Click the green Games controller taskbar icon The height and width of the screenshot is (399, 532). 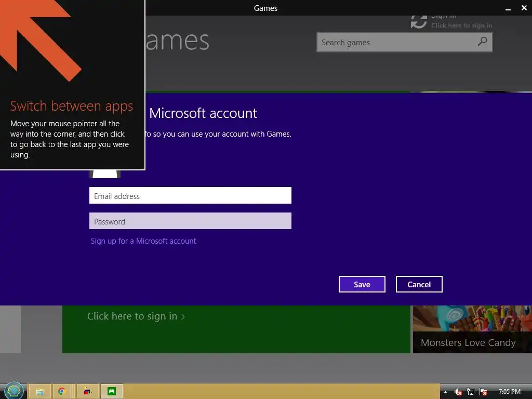(x=112, y=392)
